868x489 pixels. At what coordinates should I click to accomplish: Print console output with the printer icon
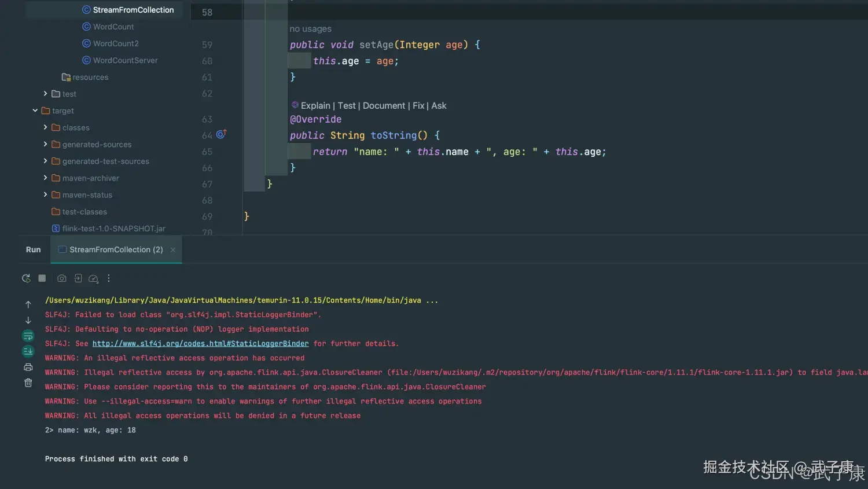click(28, 367)
